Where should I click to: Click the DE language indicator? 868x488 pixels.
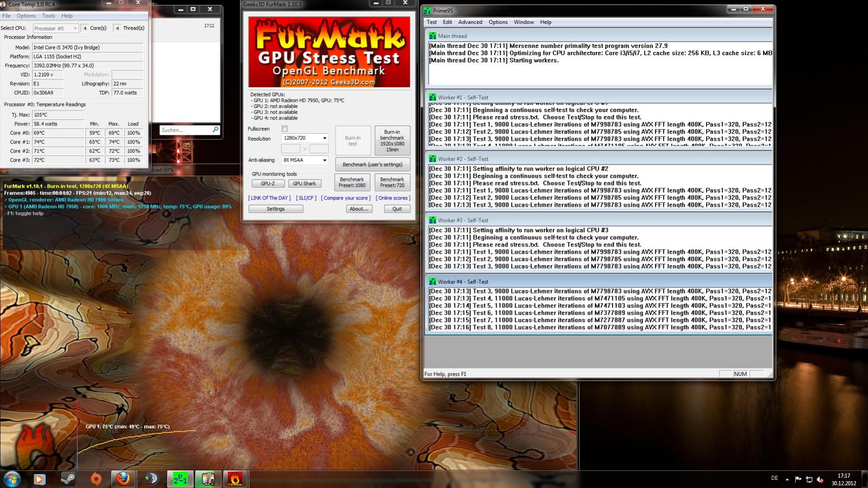774,479
